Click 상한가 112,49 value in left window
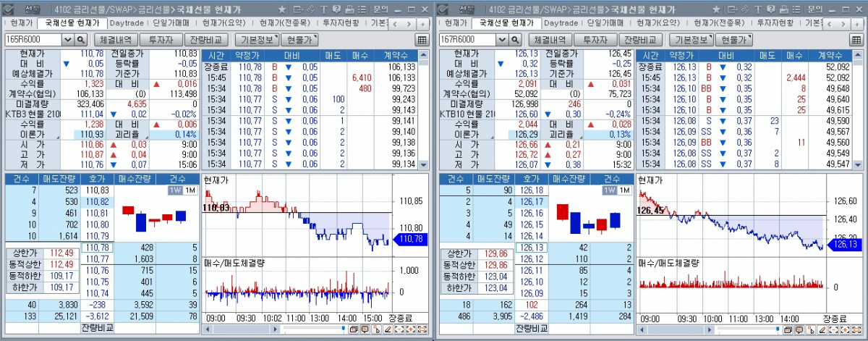868x341 pixels. pyautogui.click(x=60, y=253)
